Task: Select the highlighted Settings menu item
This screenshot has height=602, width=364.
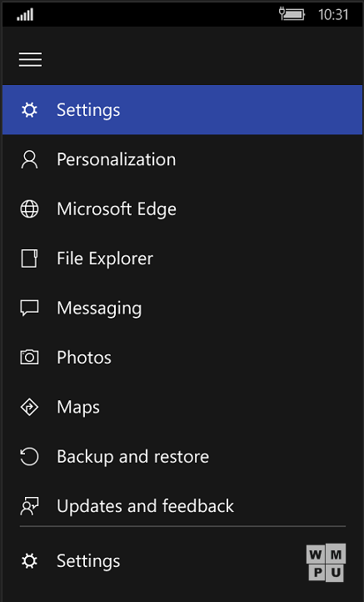Action: click(x=182, y=110)
